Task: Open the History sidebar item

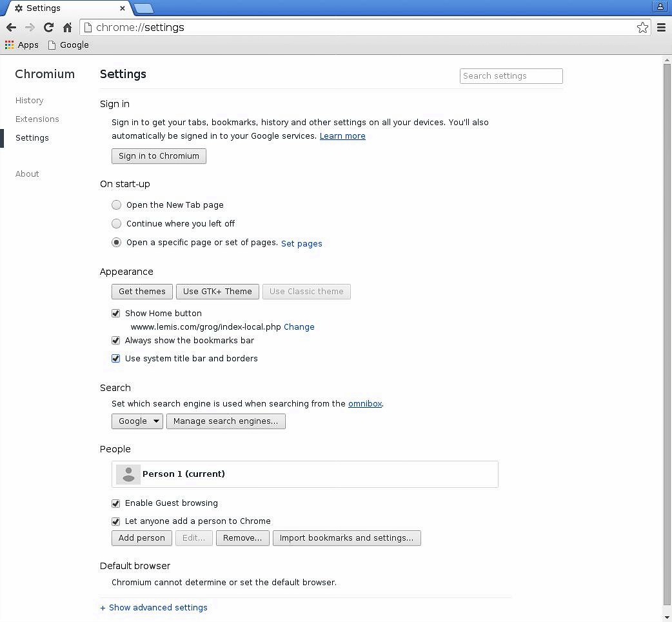Action: click(x=30, y=101)
